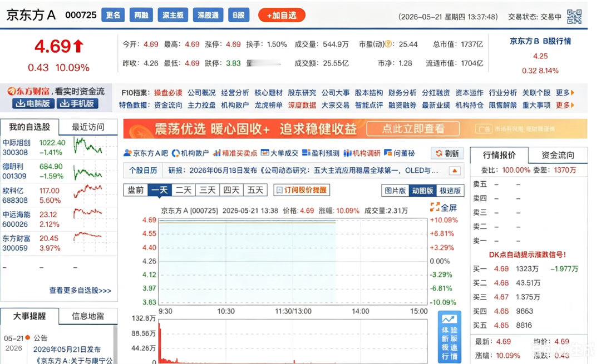Click the 更名 tag button

tap(112, 16)
